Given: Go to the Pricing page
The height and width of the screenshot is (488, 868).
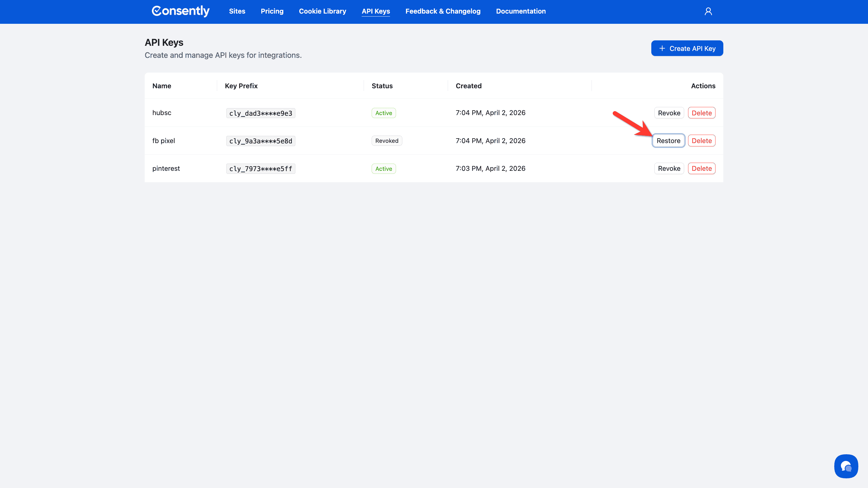Looking at the screenshot, I should coord(272,11).
